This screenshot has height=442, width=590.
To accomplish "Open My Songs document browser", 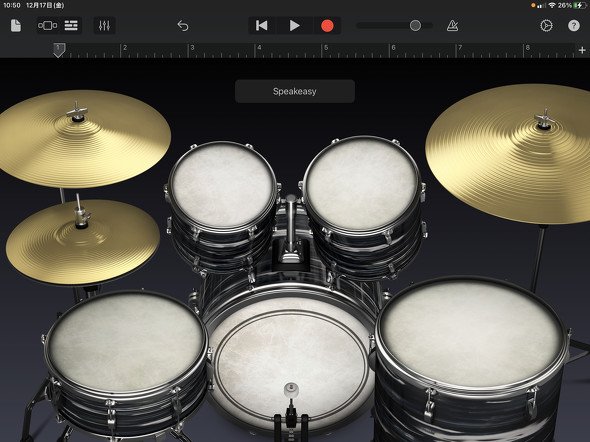I will pos(16,26).
